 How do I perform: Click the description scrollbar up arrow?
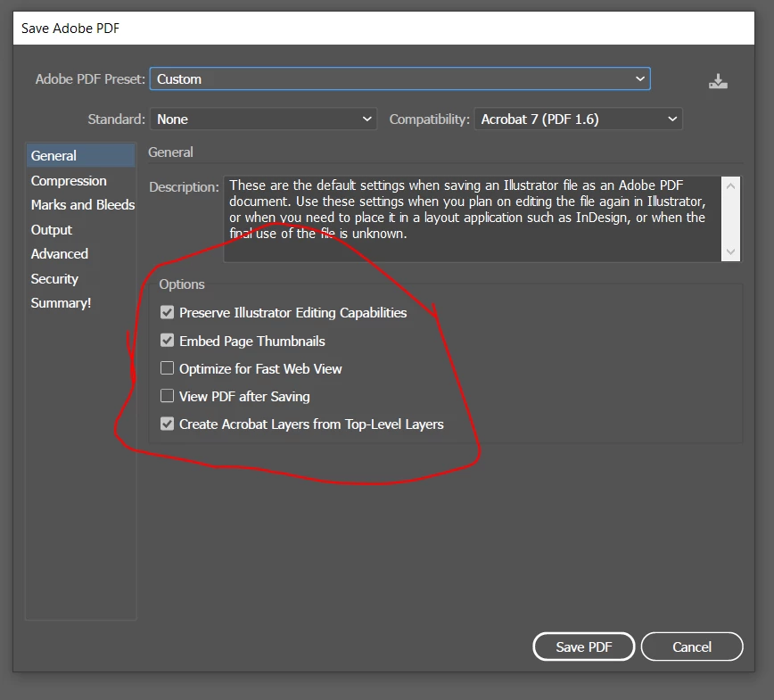(730, 186)
